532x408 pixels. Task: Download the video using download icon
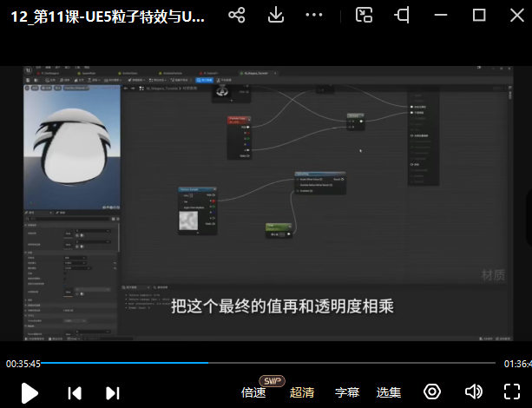pyautogui.click(x=275, y=16)
